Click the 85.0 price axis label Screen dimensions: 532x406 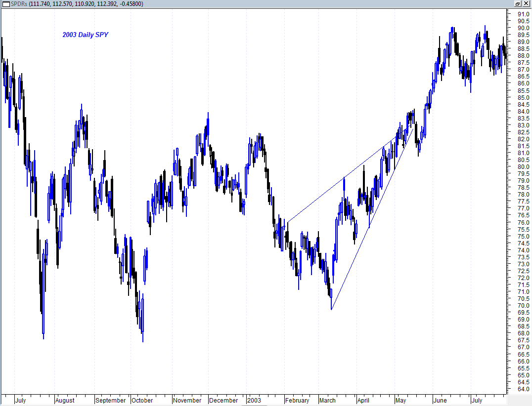(524, 98)
